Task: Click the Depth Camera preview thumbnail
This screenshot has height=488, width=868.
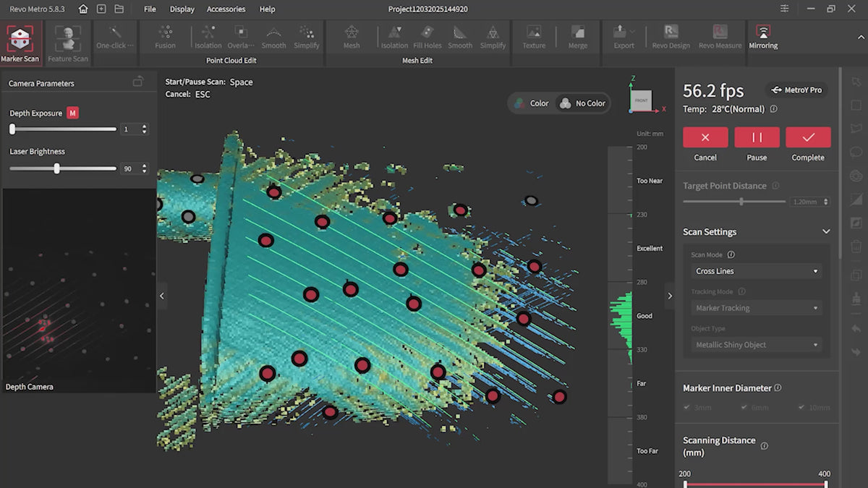Action: coord(78,289)
